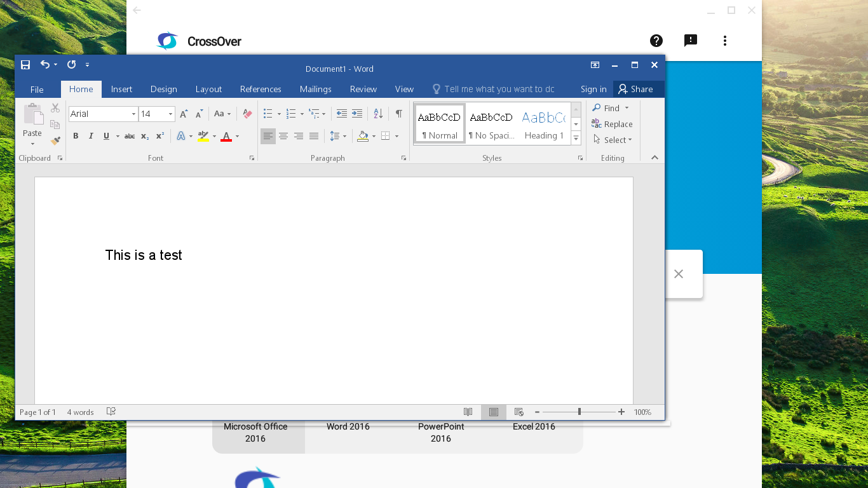The width and height of the screenshot is (868, 488).
Task: Align text left
Action: pyautogui.click(x=268, y=136)
